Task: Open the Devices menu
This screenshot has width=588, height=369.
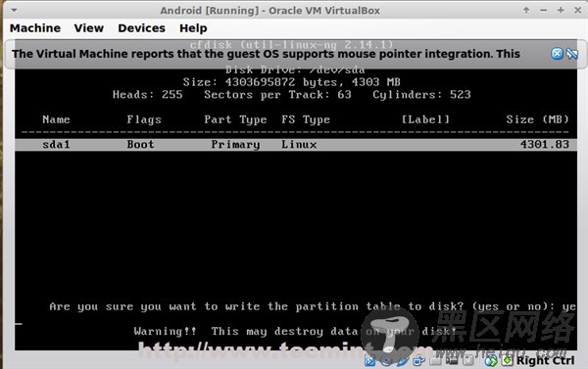Action: (x=141, y=28)
